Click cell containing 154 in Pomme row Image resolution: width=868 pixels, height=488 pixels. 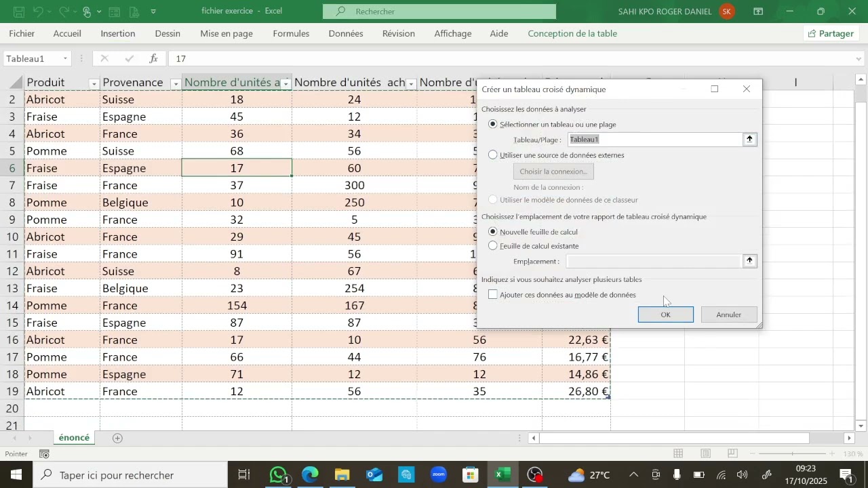click(237, 306)
